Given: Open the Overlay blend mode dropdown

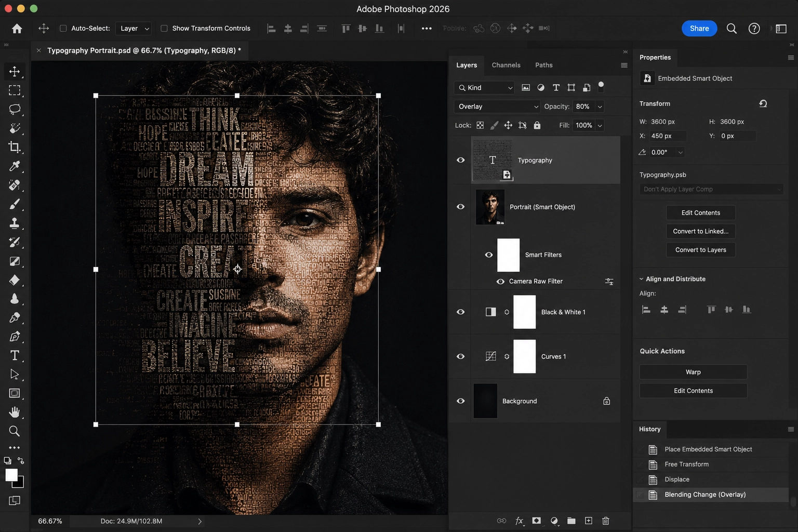Looking at the screenshot, I should (x=497, y=107).
